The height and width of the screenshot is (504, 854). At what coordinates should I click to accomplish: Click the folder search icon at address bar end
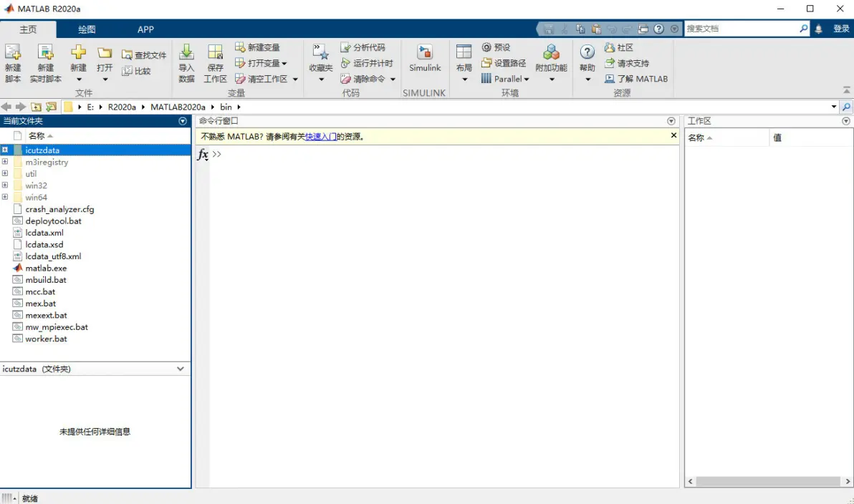point(846,107)
